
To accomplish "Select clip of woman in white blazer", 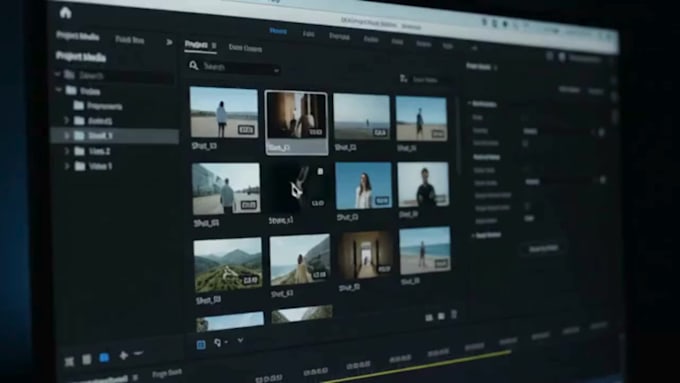I will (363, 186).
